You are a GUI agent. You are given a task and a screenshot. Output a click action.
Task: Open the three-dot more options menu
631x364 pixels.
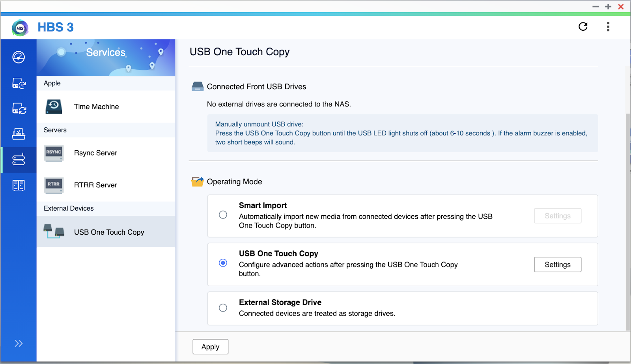(x=608, y=26)
